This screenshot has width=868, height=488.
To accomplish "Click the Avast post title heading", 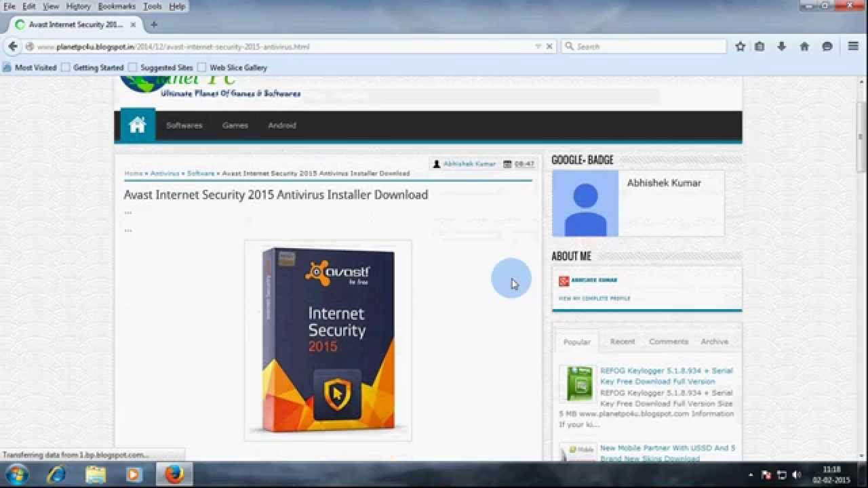I will [276, 195].
